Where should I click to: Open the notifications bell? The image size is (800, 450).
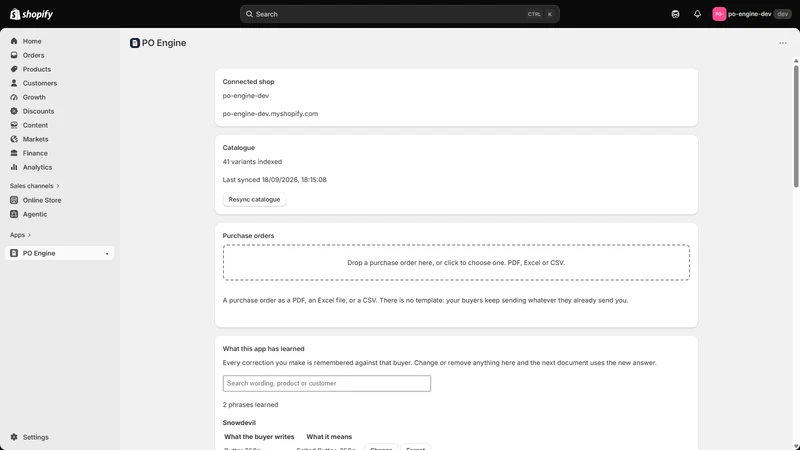[697, 14]
